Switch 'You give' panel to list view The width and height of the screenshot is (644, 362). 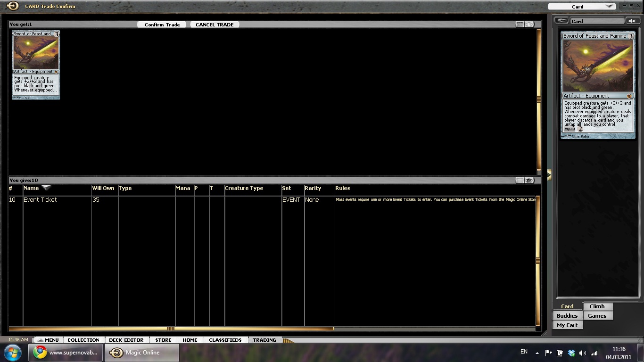pyautogui.click(x=520, y=180)
